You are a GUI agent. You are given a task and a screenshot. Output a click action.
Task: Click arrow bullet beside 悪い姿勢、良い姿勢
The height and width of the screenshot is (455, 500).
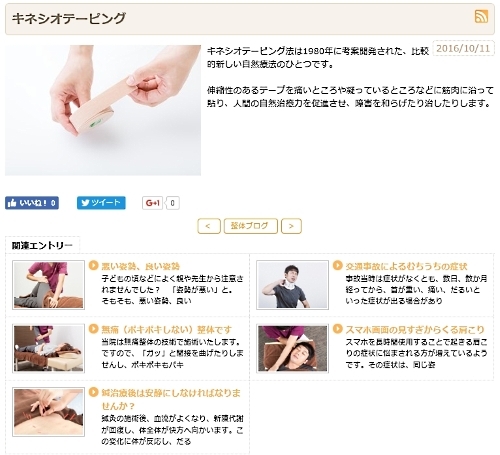(x=94, y=266)
